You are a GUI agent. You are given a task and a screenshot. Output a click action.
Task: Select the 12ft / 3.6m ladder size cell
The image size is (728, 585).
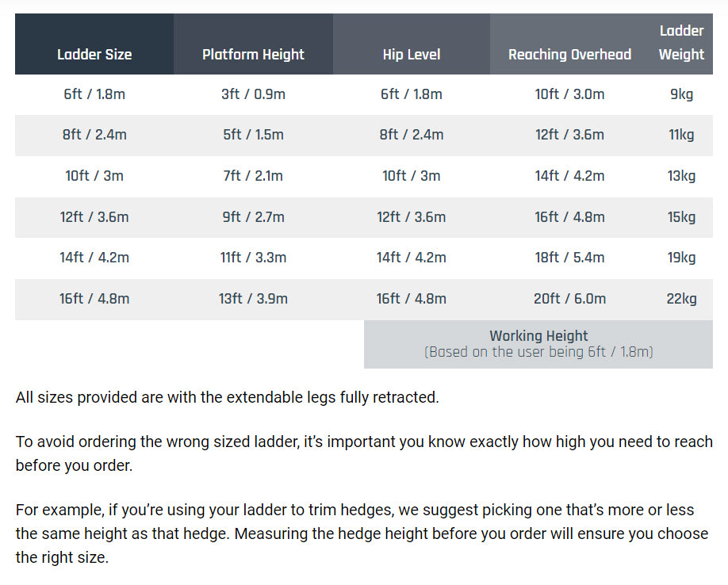(94, 217)
